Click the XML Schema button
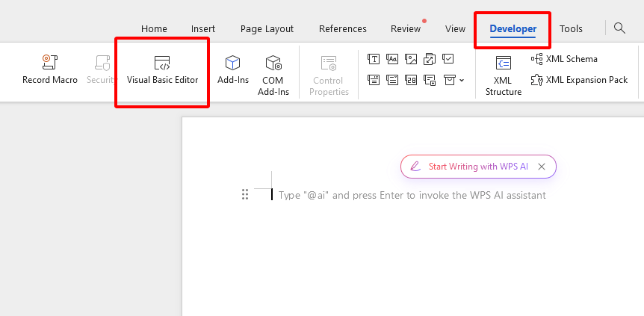 point(564,59)
